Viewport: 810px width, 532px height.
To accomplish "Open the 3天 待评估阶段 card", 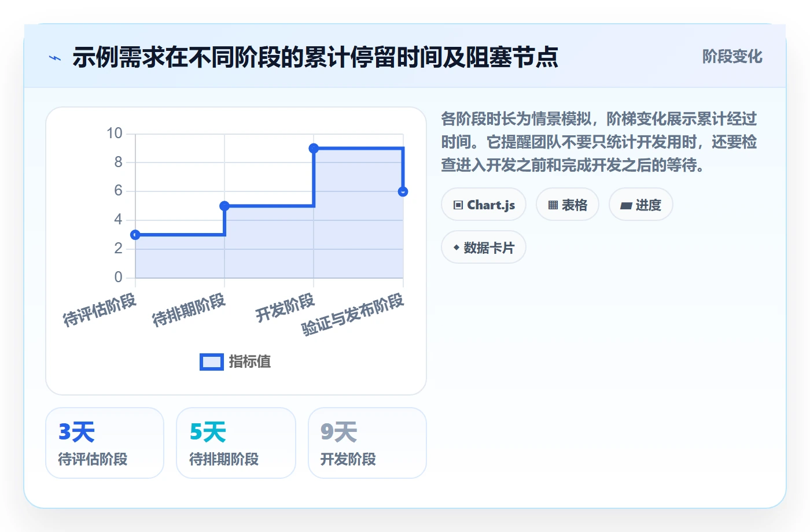I will (x=105, y=443).
